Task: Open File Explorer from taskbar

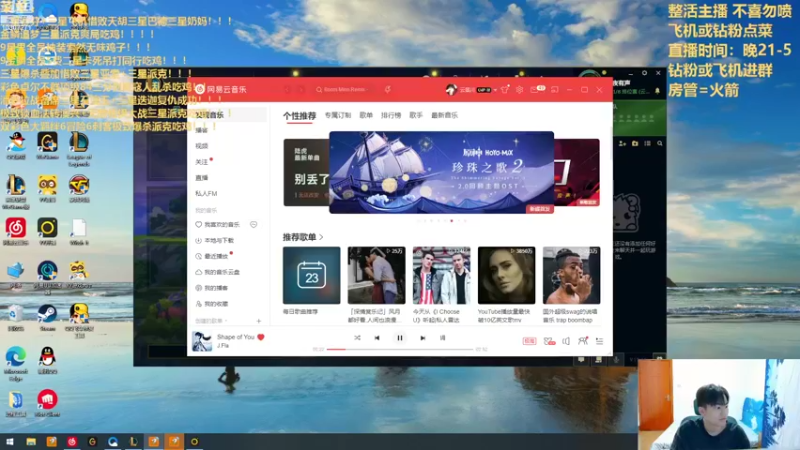Action: pyautogui.click(x=31, y=442)
